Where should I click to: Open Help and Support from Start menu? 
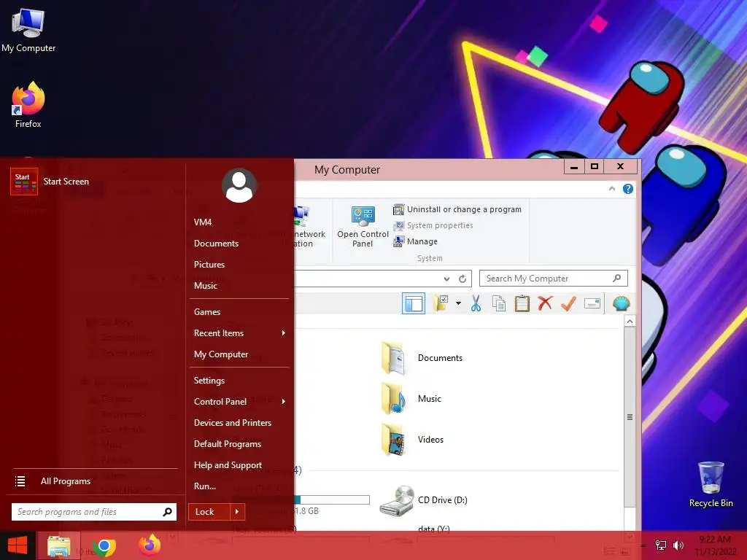228,465
